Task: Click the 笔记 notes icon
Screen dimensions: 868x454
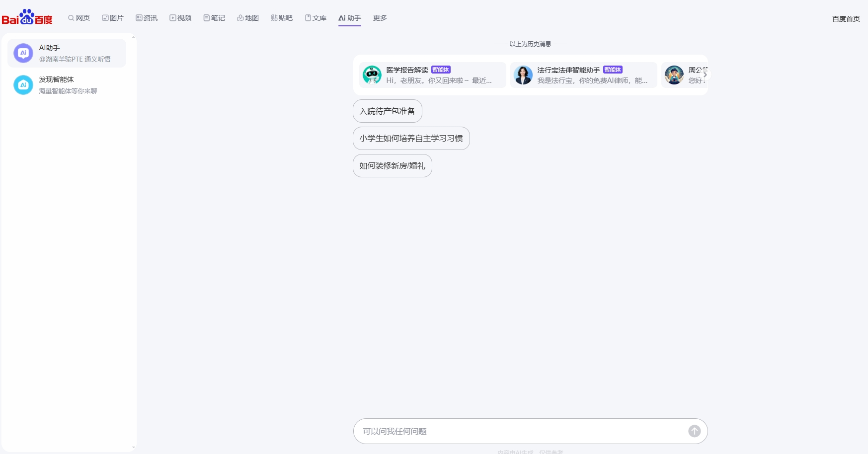Action: [214, 17]
